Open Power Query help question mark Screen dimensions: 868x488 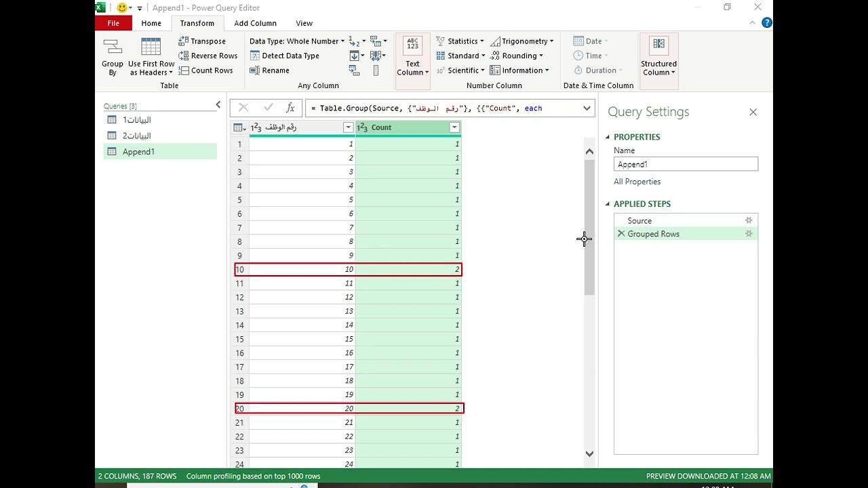click(767, 23)
